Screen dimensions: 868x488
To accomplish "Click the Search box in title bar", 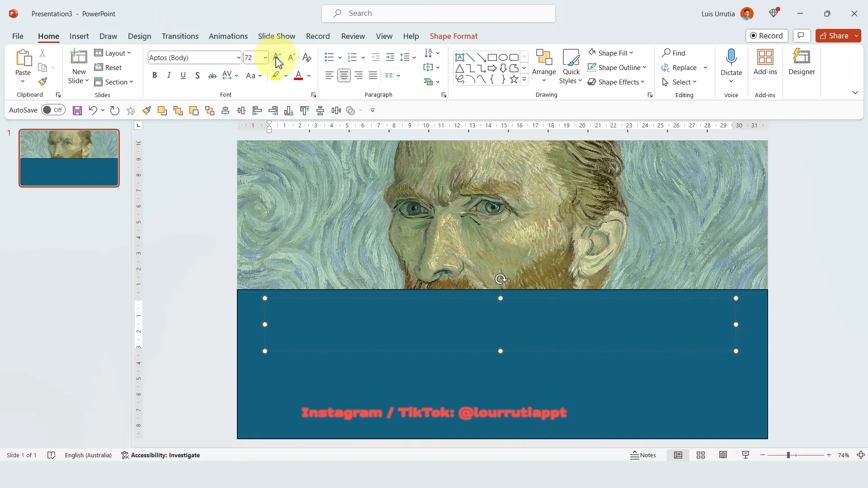I will click(x=439, y=14).
